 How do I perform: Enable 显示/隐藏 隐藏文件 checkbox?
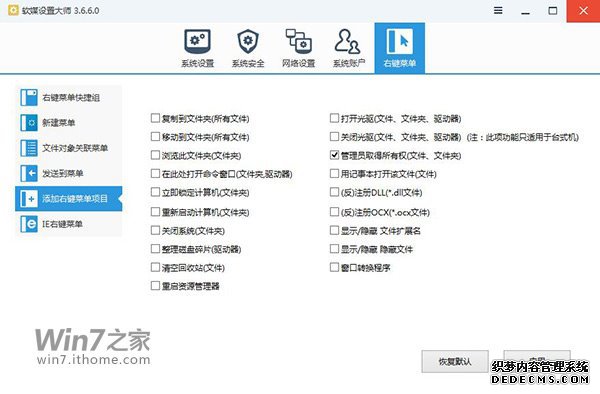pyautogui.click(x=334, y=249)
